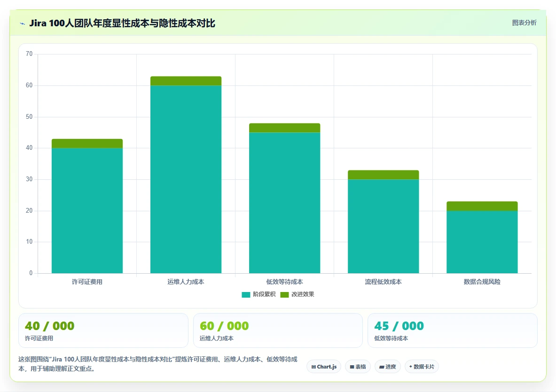Click the 数据合规风险 x-axis label
The height and width of the screenshot is (392, 556).
482,282
